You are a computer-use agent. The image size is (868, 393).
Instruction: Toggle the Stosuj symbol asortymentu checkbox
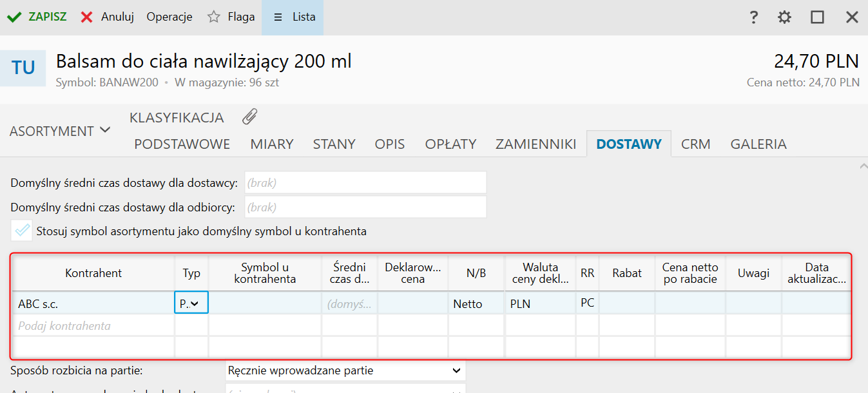tap(22, 231)
